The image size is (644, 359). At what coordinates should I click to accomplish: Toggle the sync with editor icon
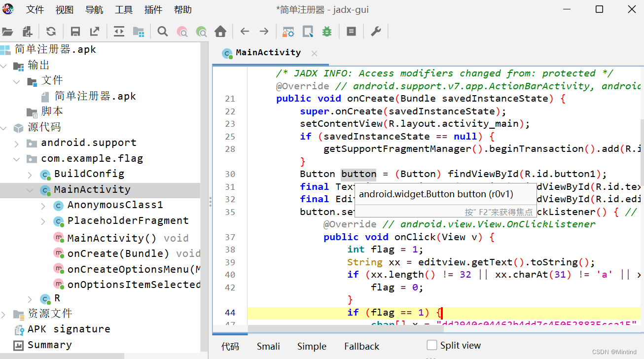click(x=119, y=32)
